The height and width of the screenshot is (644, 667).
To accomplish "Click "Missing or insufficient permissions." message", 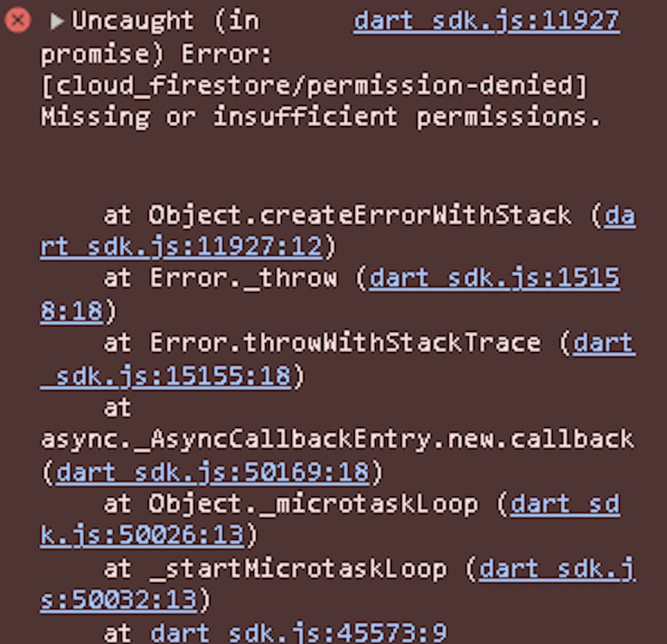I will point(320,117).
